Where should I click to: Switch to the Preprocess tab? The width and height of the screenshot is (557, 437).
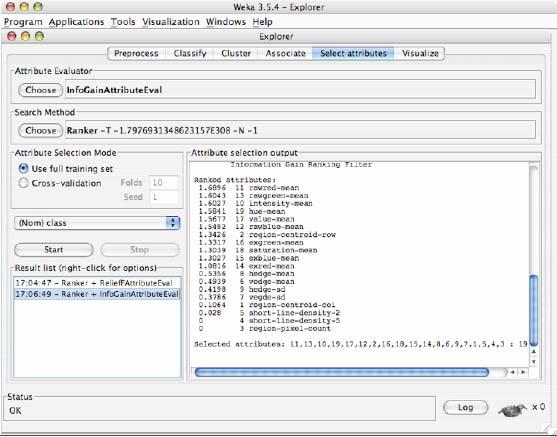pos(136,53)
